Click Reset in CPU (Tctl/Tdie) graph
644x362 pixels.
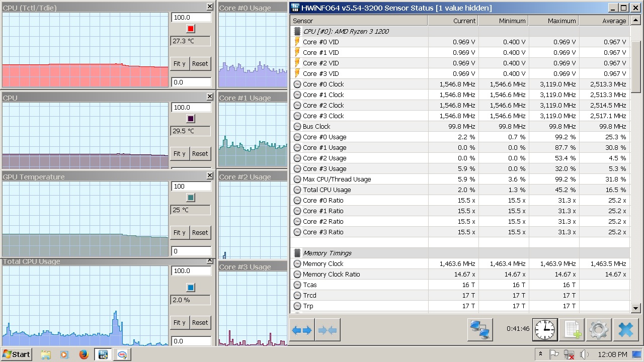coord(200,64)
